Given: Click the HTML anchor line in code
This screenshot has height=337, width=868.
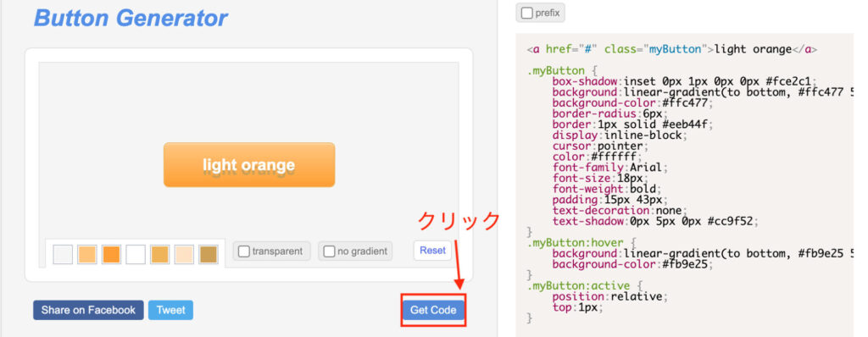Looking at the screenshot, I should (672, 49).
